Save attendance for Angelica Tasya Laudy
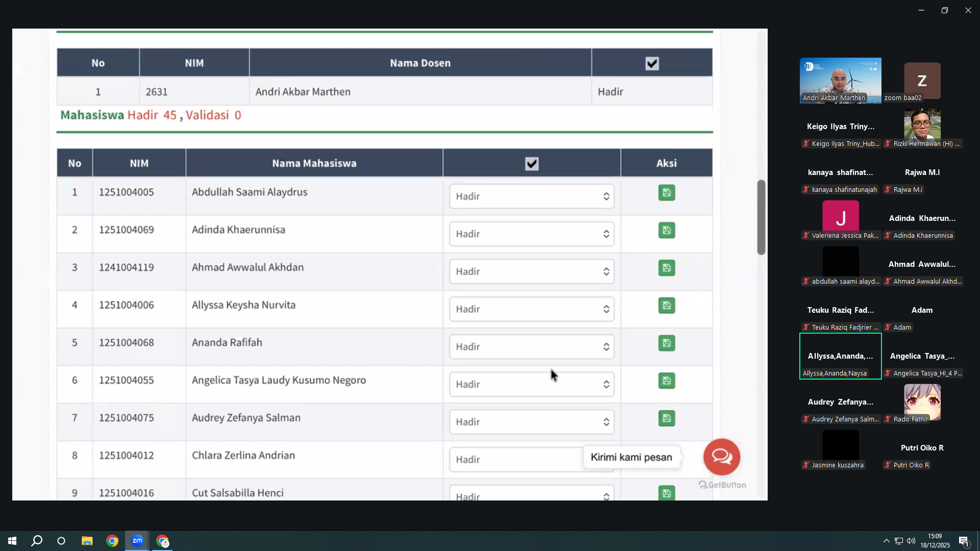Viewport: 980px width, 551px height. (667, 381)
